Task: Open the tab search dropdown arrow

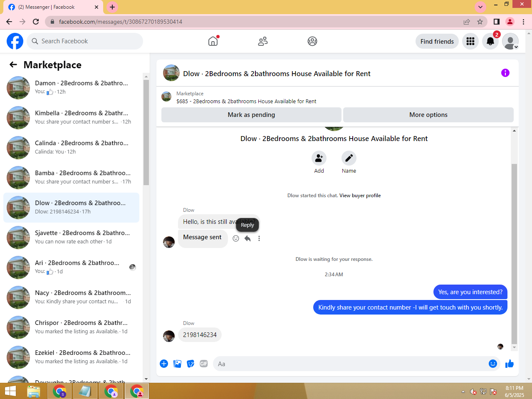Action: tap(480, 7)
